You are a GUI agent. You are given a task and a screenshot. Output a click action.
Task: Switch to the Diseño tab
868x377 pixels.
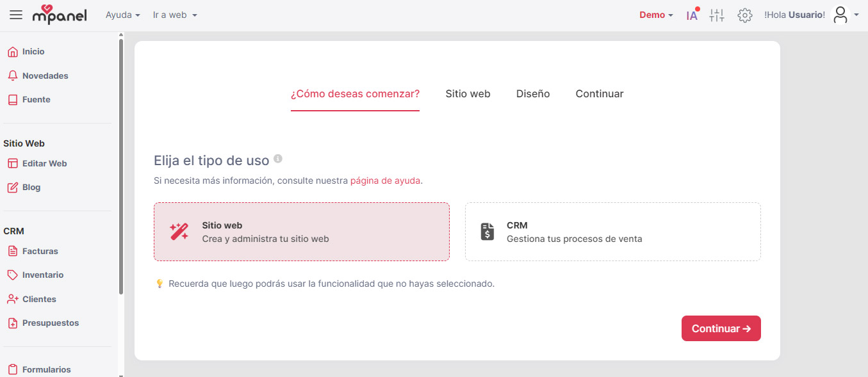pyautogui.click(x=533, y=93)
